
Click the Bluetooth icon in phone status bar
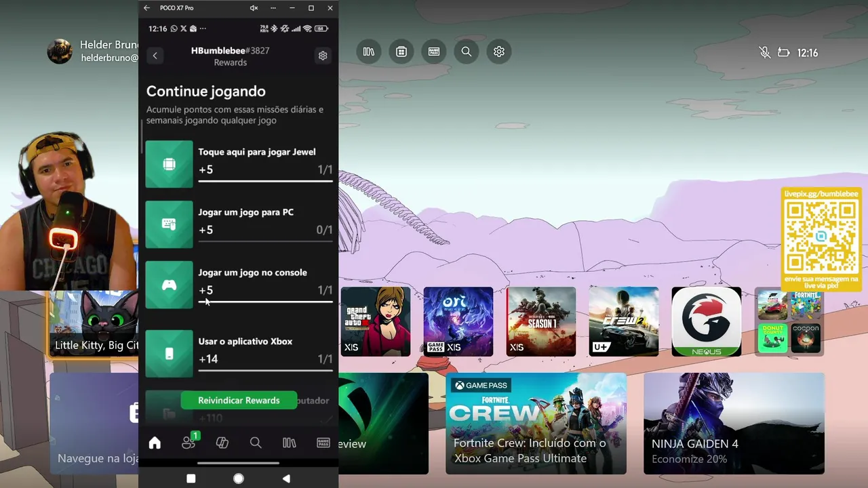tap(275, 28)
